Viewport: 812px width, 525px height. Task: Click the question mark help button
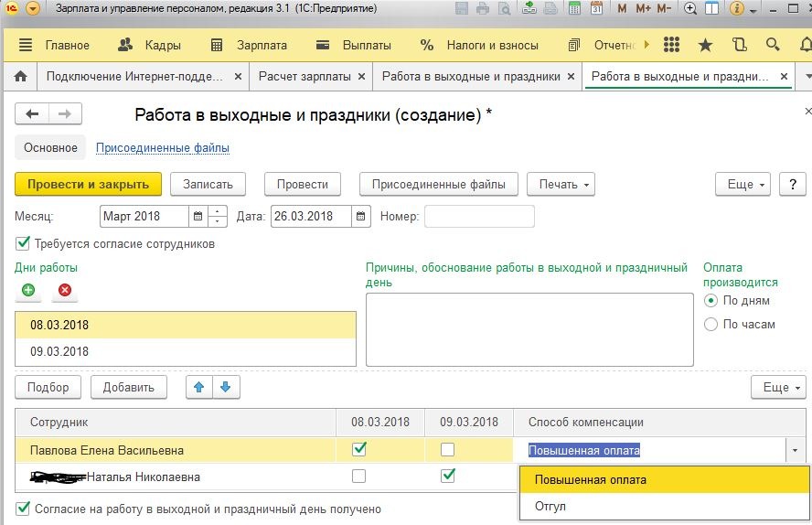coord(792,185)
